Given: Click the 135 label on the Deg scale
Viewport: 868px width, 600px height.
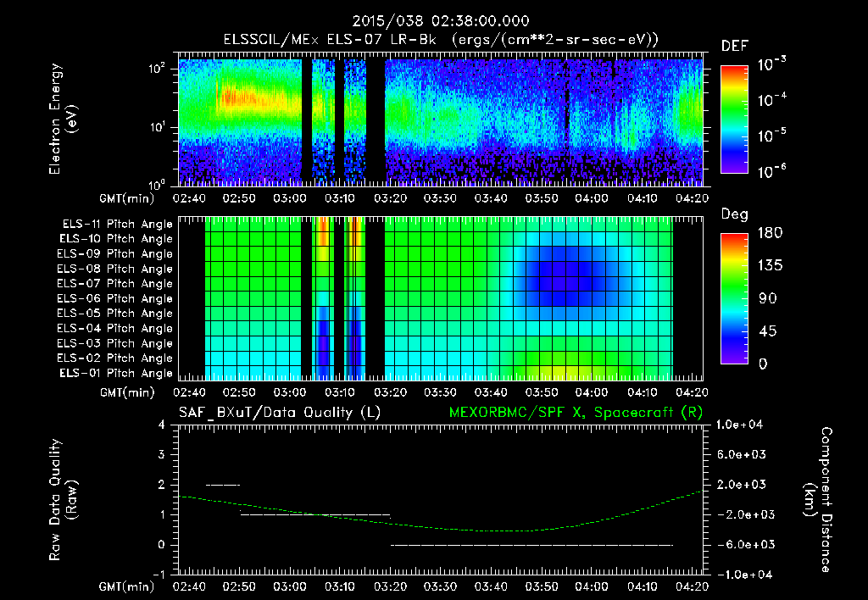Looking at the screenshot, I should coord(770,266).
